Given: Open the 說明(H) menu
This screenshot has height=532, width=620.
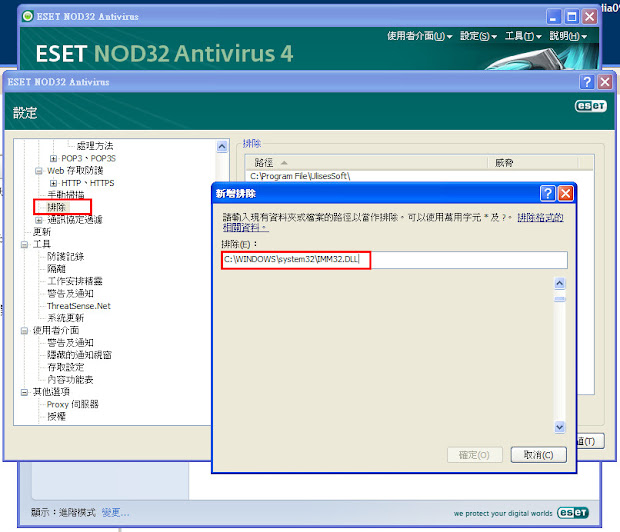Looking at the screenshot, I should coord(568,36).
